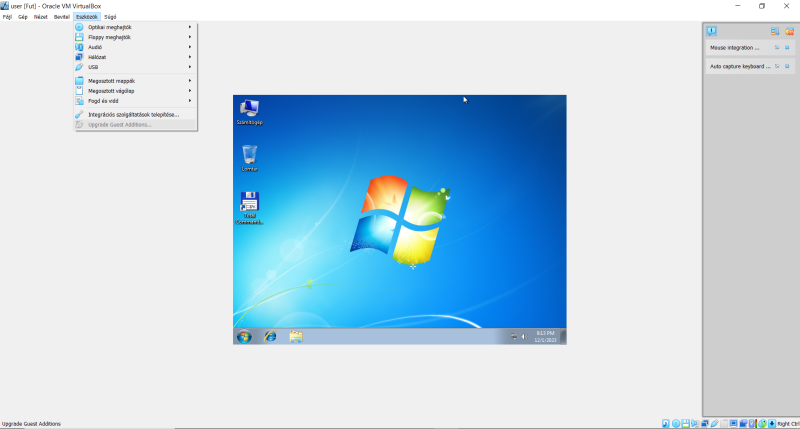Show details icon for Mouse integration notification
Image resolution: width=800 pixels, height=429 pixels.
tap(777, 47)
